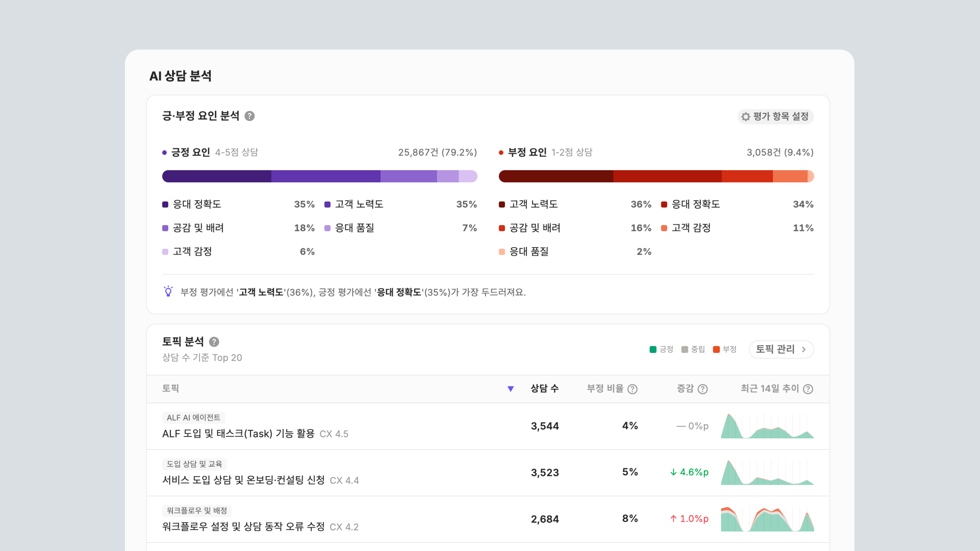Select the 증감 column header

point(685,388)
